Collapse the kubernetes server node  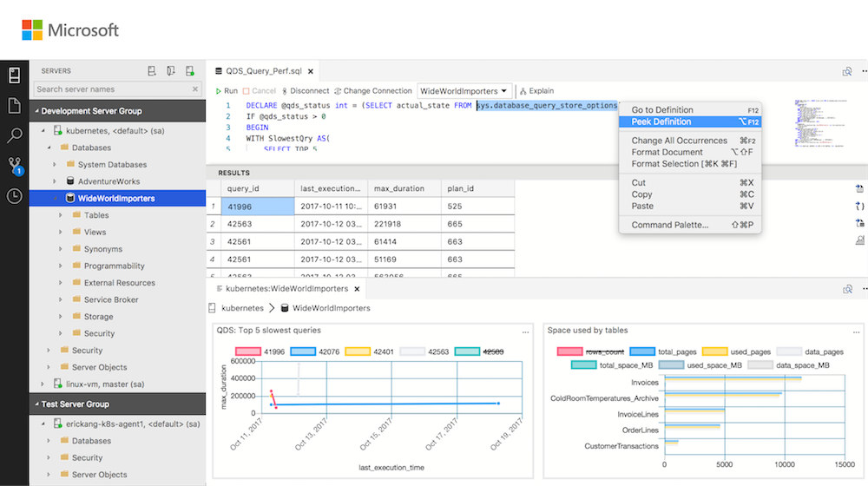pos(43,131)
